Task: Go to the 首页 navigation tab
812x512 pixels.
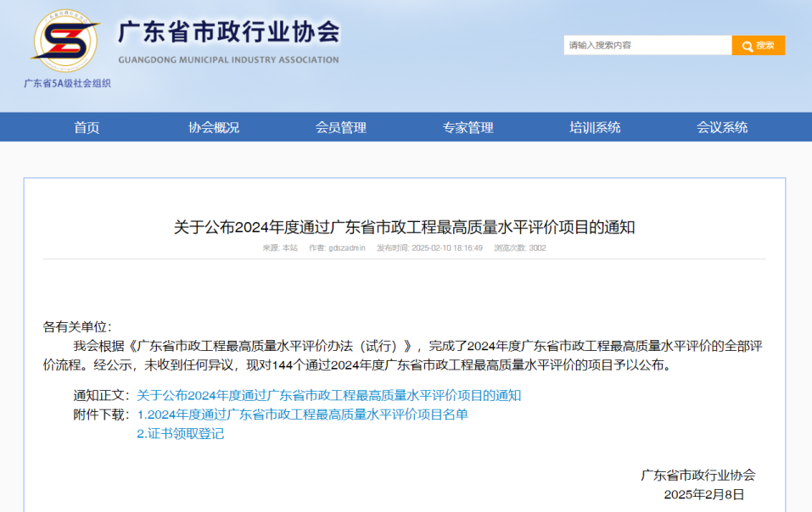Action: pyautogui.click(x=87, y=127)
